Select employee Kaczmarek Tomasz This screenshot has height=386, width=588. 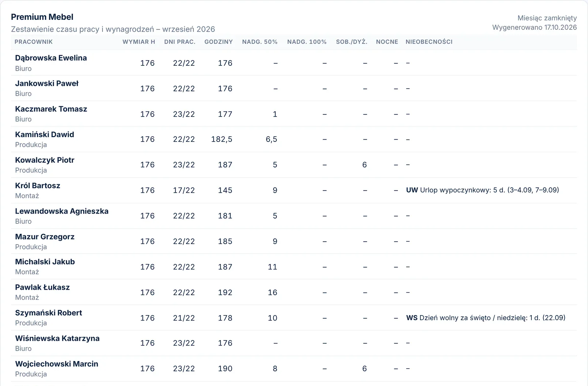pyautogui.click(x=51, y=109)
